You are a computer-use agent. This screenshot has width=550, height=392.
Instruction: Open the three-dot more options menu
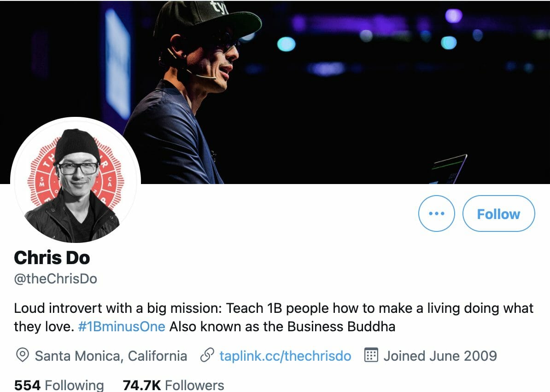tap(436, 213)
